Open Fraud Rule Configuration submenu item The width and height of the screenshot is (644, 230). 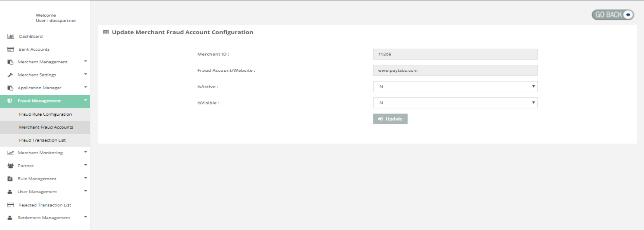[x=45, y=114]
